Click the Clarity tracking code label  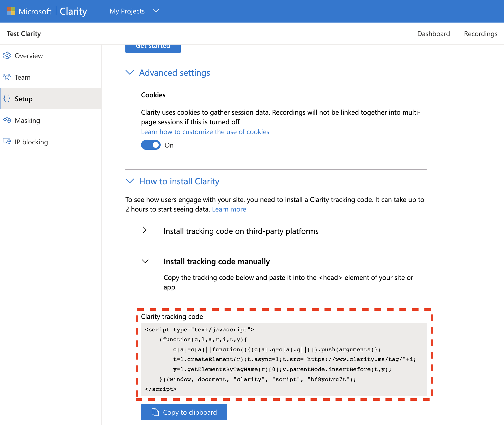pos(172,316)
